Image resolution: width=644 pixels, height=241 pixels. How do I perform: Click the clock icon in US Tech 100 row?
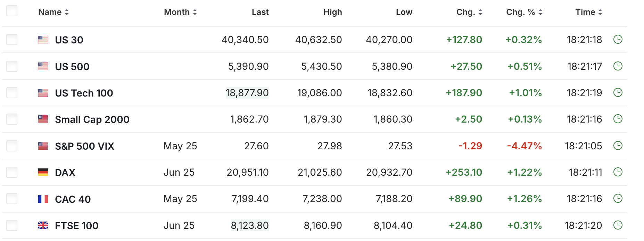click(618, 93)
